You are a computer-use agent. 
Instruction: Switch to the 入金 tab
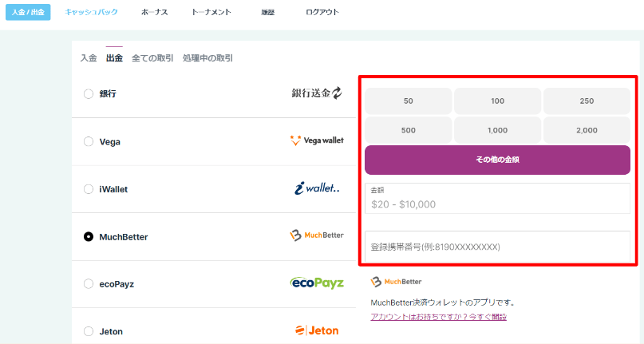click(89, 58)
